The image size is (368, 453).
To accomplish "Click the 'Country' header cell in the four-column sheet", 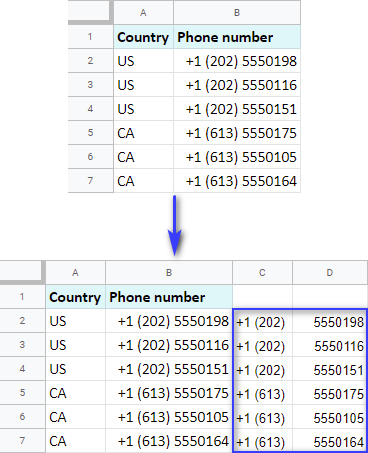I will tap(75, 297).
